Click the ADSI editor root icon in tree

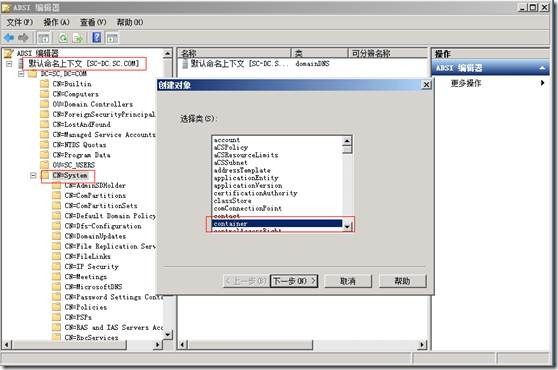(x=9, y=53)
